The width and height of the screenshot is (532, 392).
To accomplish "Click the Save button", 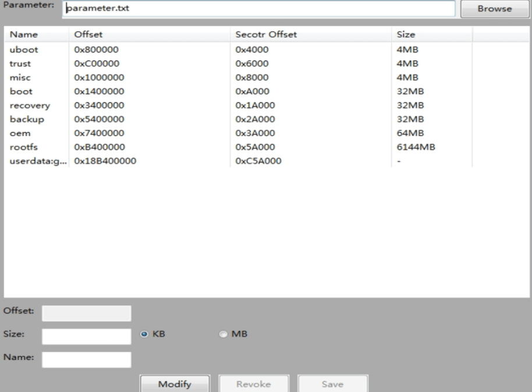I will (x=333, y=384).
